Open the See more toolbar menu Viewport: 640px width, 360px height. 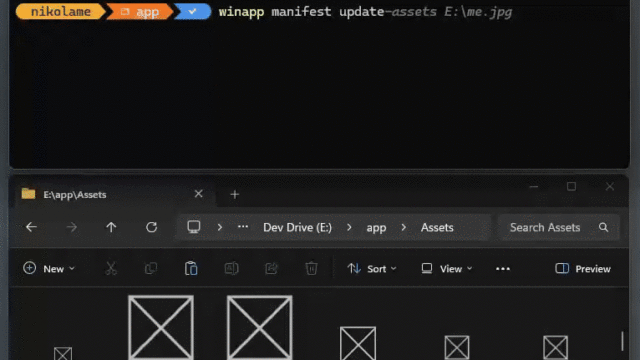(502, 269)
